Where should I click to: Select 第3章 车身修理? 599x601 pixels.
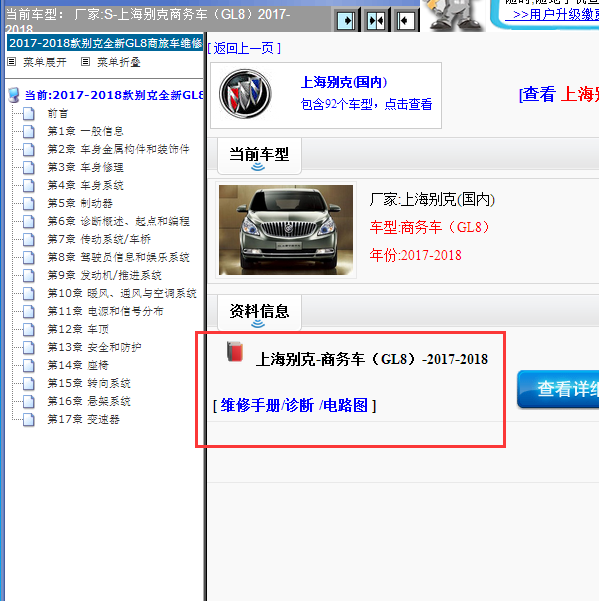click(x=85, y=167)
